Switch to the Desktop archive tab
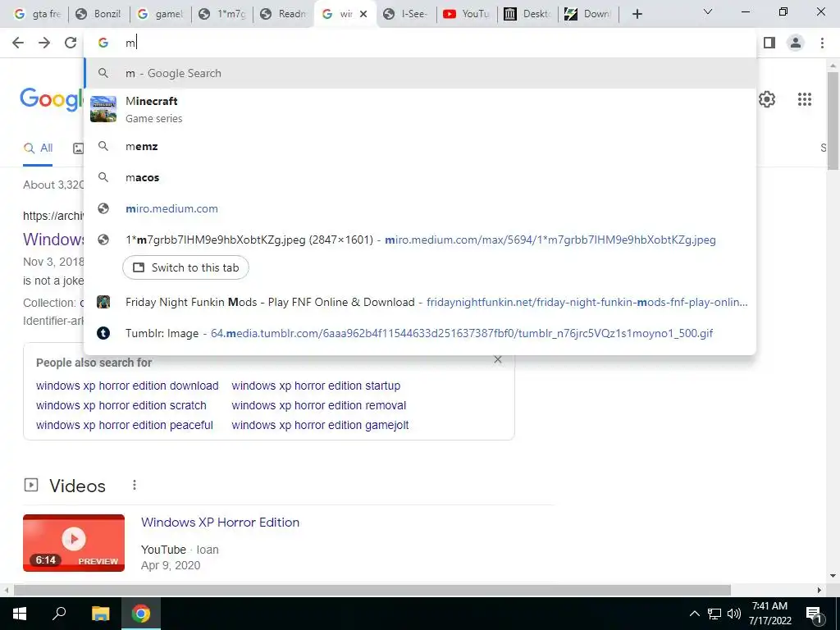This screenshot has width=840, height=630. coord(528,14)
